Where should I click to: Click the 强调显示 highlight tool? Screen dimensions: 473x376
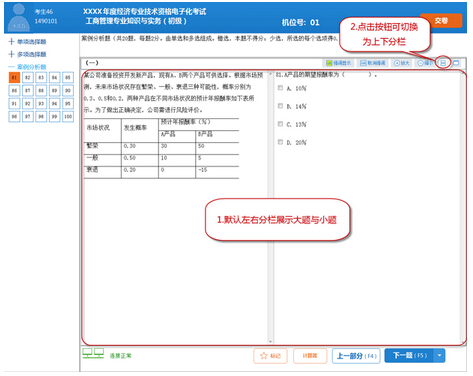pyautogui.click(x=338, y=63)
